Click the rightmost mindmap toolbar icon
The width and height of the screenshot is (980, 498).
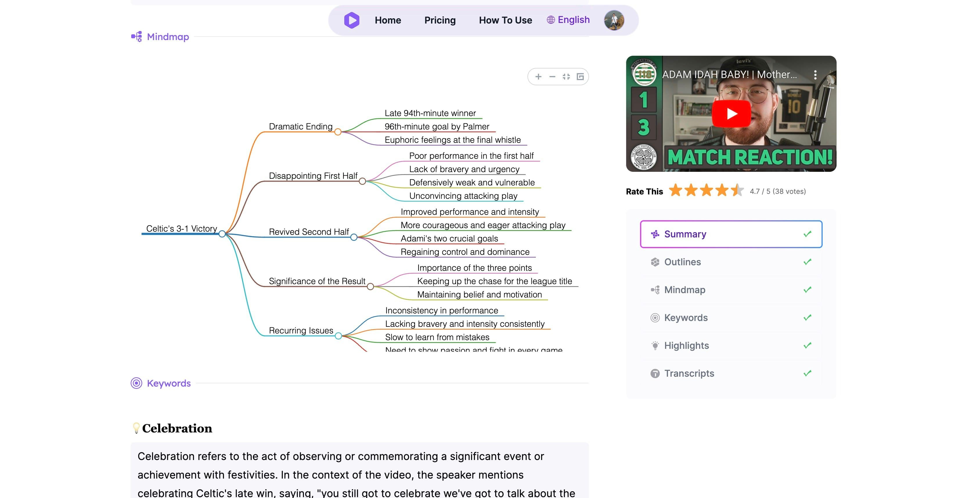[580, 77]
